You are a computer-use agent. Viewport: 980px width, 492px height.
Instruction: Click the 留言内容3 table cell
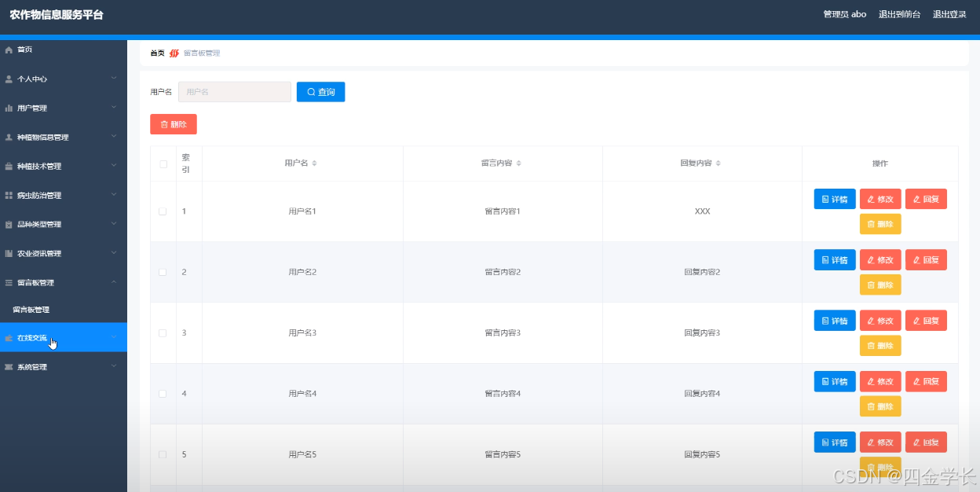pos(503,333)
